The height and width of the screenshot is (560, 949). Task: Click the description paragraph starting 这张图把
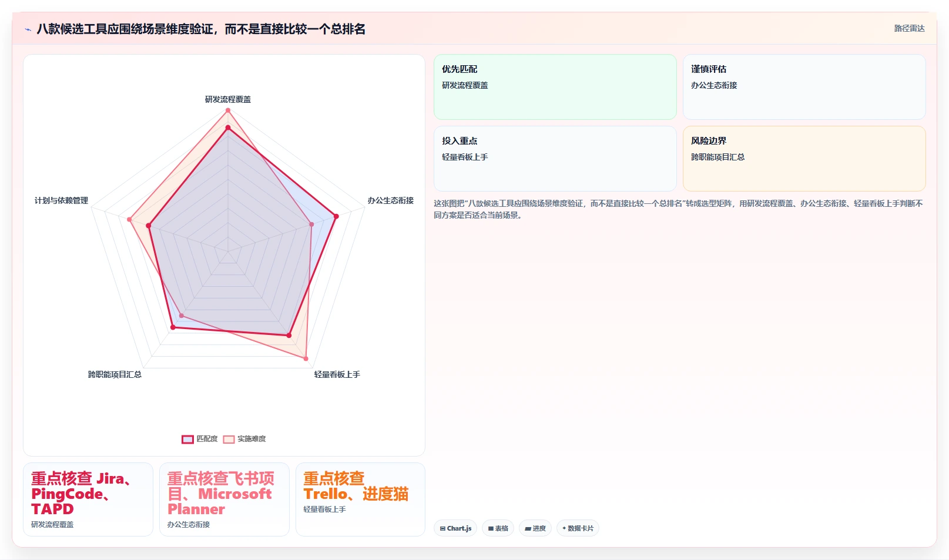click(x=679, y=209)
